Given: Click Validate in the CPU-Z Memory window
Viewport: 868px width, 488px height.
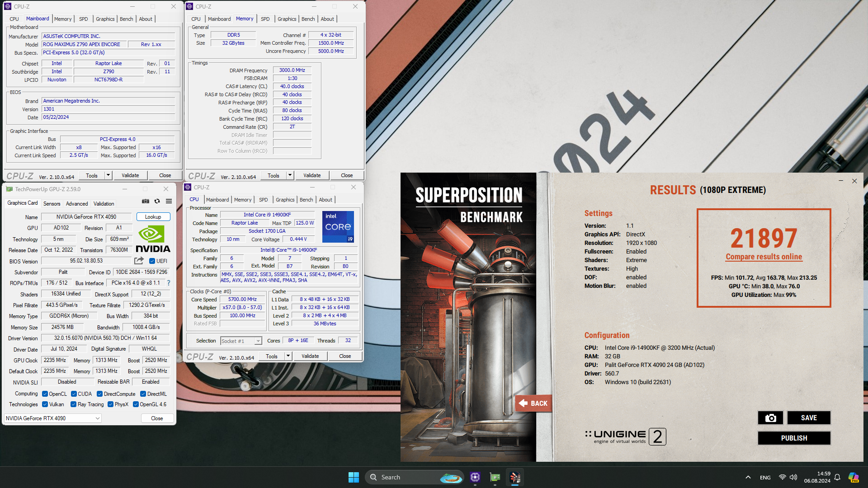Looking at the screenshot, I should tap(312, 175).
